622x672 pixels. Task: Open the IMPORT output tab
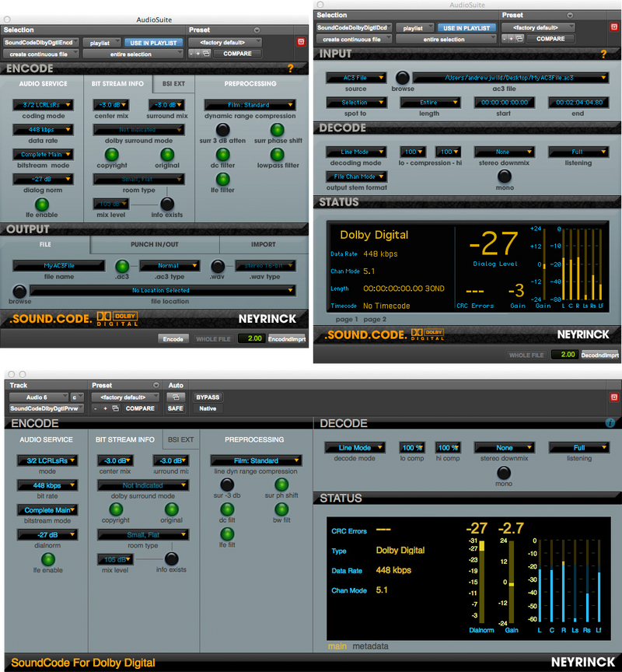(264, 244)
